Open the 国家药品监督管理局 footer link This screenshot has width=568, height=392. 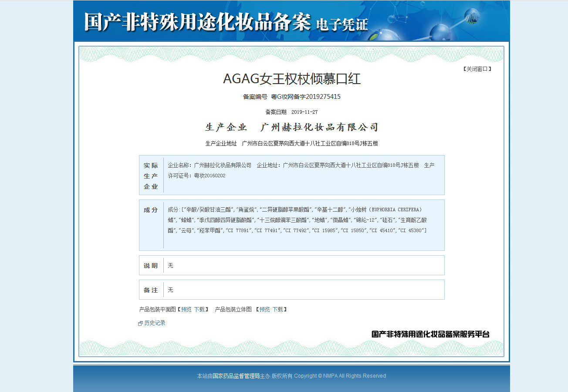pos(236,376)
